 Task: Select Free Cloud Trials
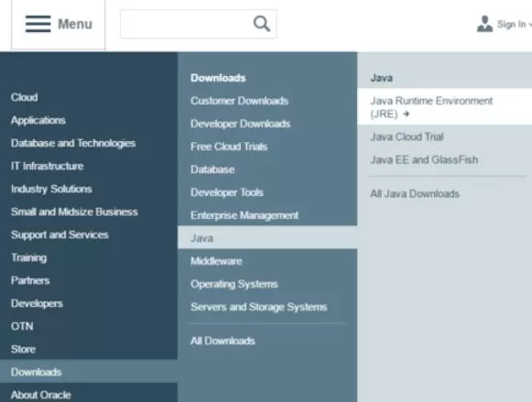tap(229, 147)
